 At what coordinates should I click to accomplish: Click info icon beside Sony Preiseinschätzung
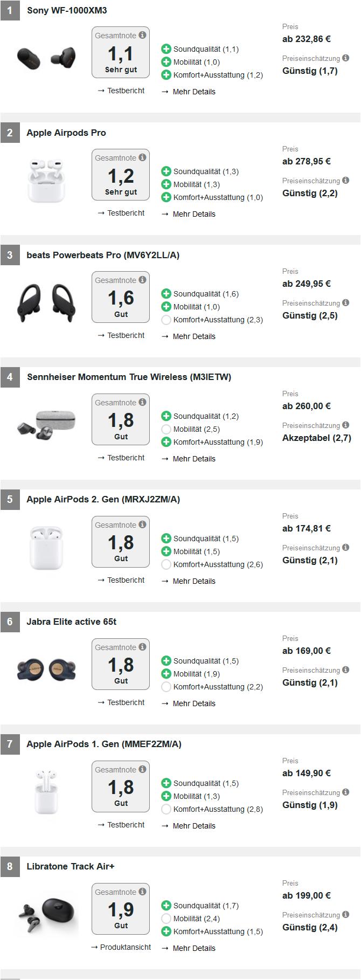point(345,58)
